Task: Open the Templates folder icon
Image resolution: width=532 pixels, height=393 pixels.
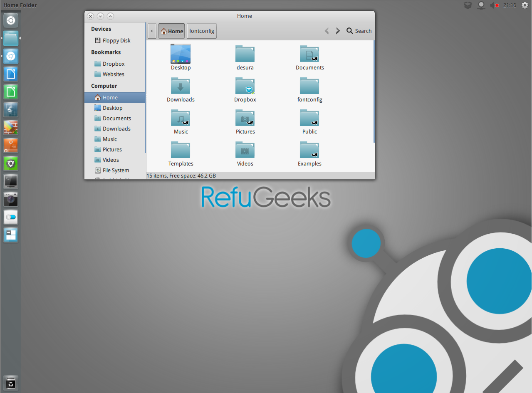Action: coord(181,150)
